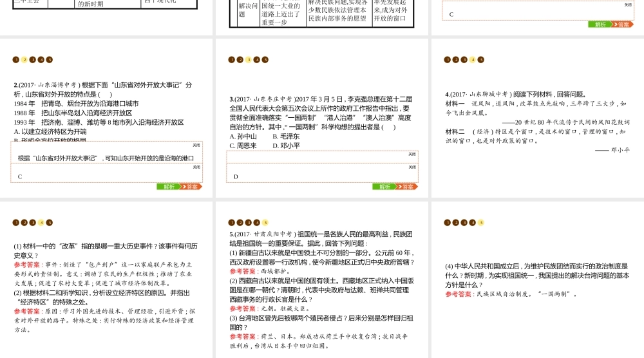
Task: Click circle 1 on the 材料一 '改革' answers slide
Action: click(16, 223)
